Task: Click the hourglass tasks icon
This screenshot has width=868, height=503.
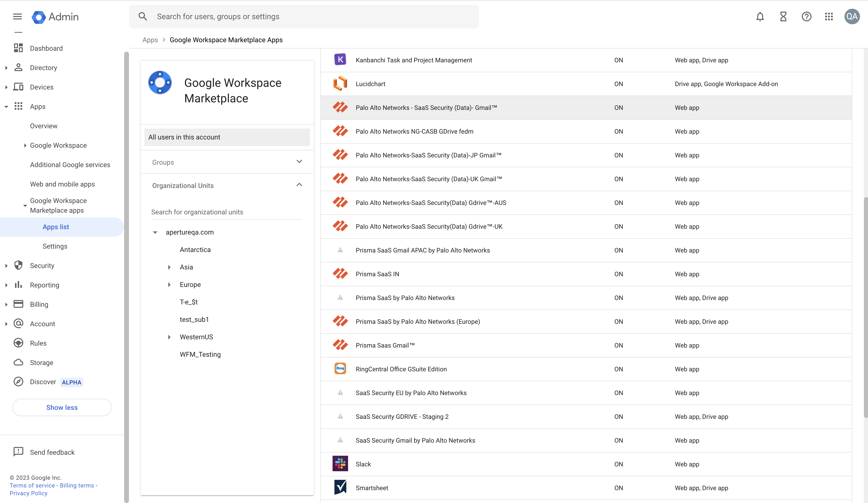Action: tap(783, 16)
